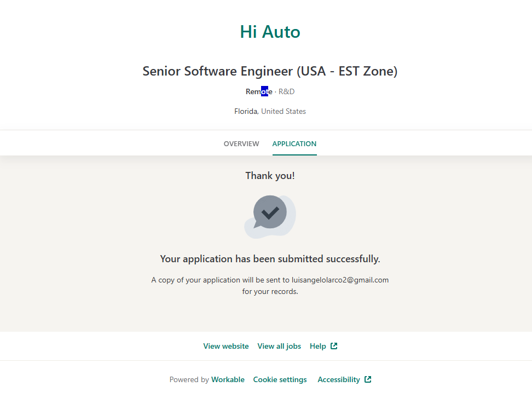The image size is (532, 398).
Task: Click the R&D department label
Action: click(x=287, y=91)
